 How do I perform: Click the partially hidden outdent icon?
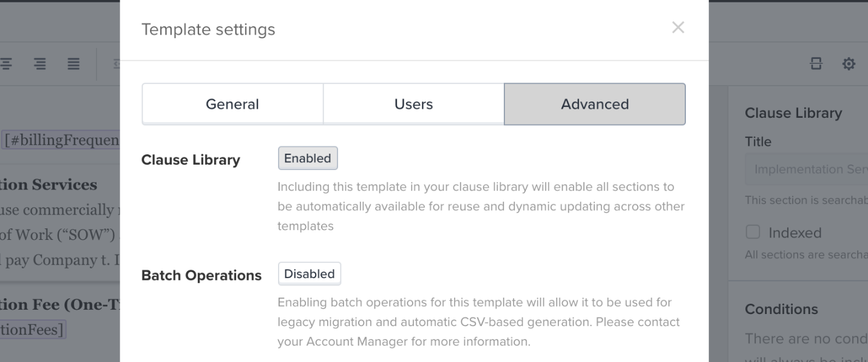(x=116, y=64)
